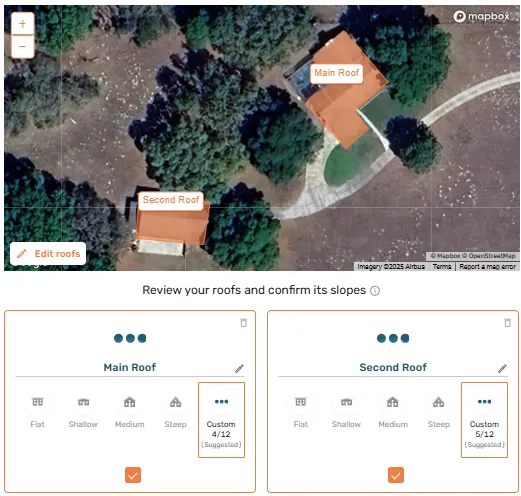
Task: Rename Second Roof with pencil icon
Action: (x=502, y=368)
